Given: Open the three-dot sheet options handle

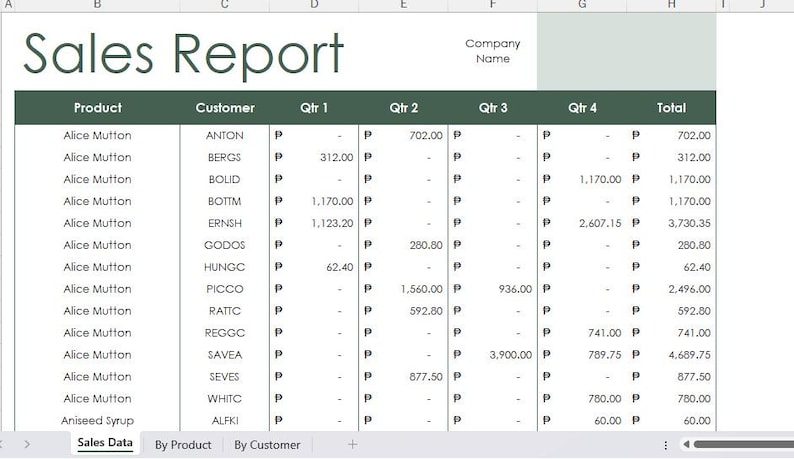Looking at the screenshot, I should [x=665, y=445].
